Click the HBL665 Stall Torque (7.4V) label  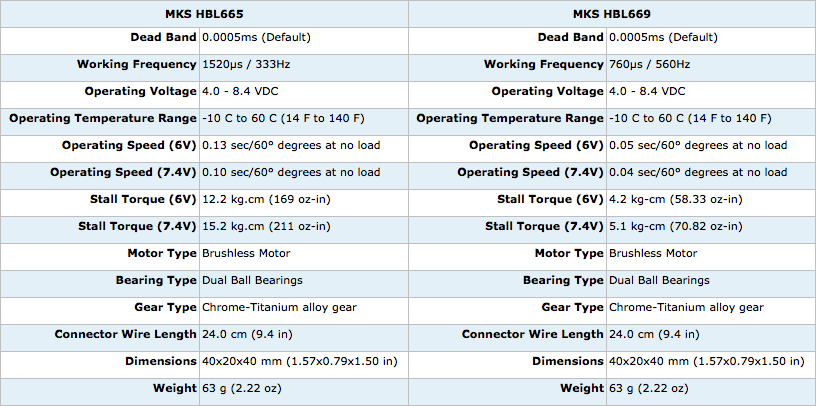point(137,226)
